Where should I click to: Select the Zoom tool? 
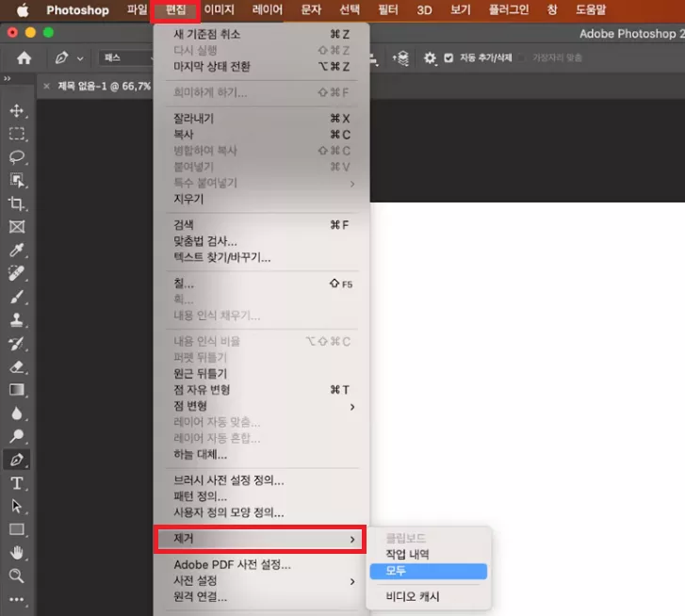17,575
